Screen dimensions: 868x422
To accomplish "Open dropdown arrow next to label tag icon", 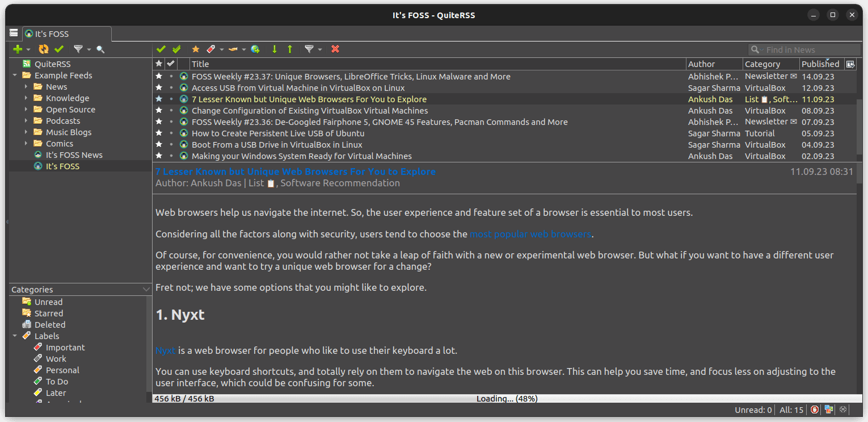I will click(x=222, y=50).
